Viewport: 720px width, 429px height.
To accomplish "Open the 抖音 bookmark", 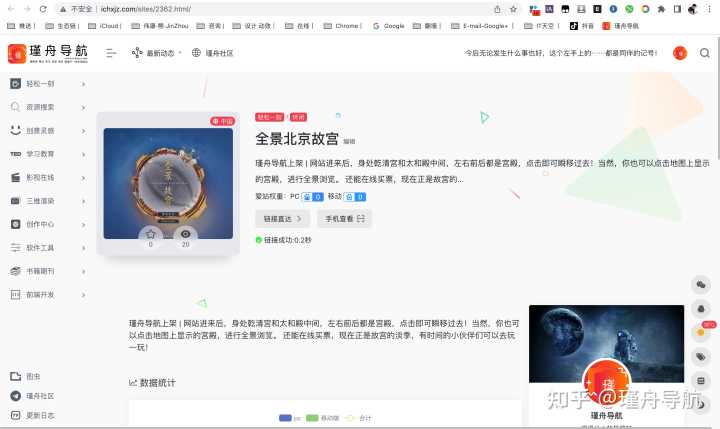I will pos(581,26).
